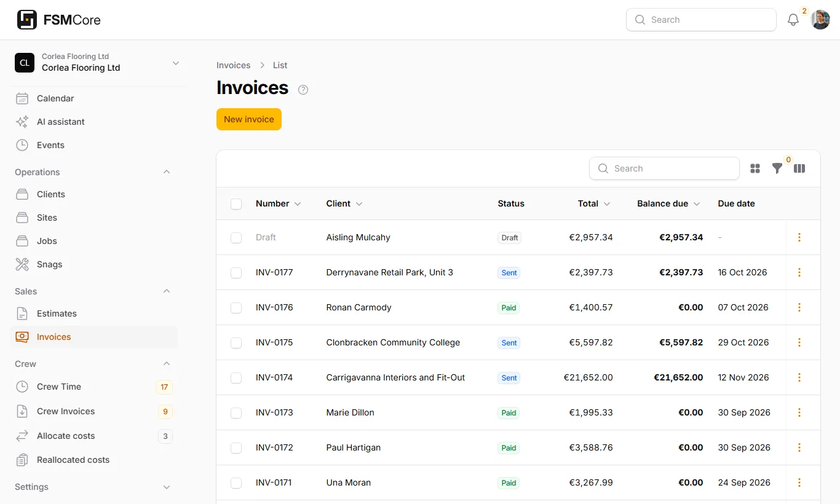Viewport: 840px width, 504px height.
Task: Collapse the Operations section
Action: [x=167, y=172]
